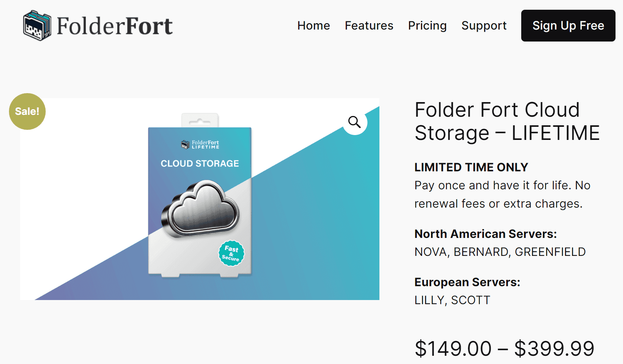The height and width of the screenshot is (364, 623).
Task: Open the Home menu item
Action: (x=314, y=25)
